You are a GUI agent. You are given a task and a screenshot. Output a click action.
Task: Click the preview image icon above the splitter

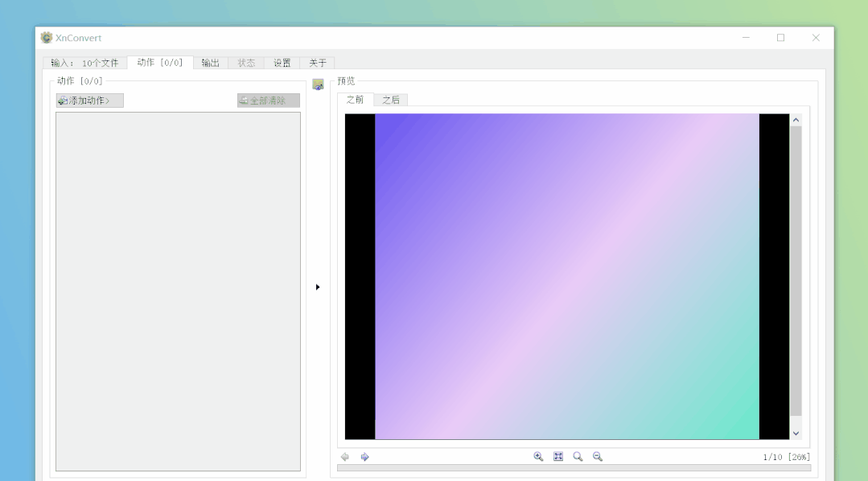click(318, 84)
